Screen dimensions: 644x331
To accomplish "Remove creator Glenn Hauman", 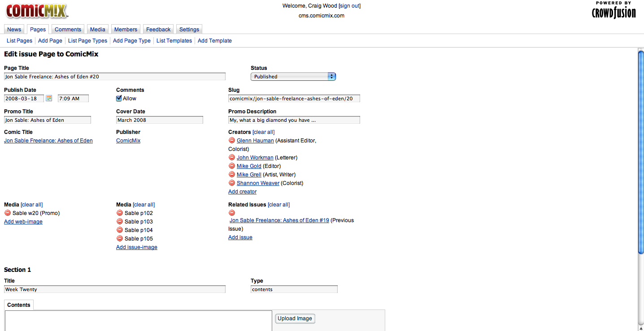I will click(x=232, y=141).
